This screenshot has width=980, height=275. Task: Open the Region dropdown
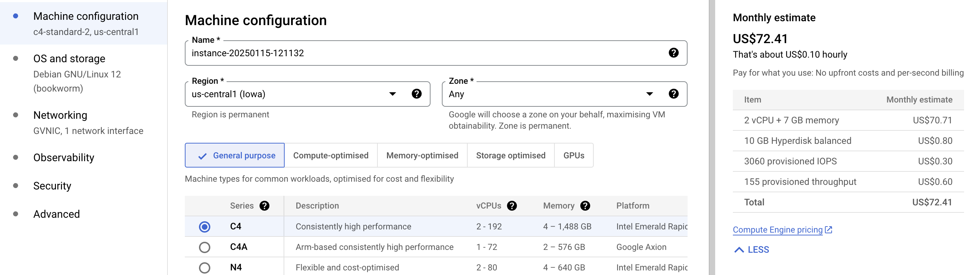point(307,94)
